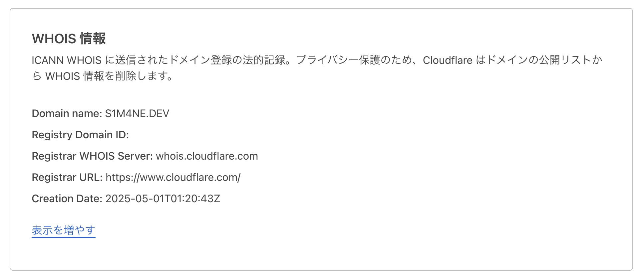Click the word WHOIS in the heading

54,39
